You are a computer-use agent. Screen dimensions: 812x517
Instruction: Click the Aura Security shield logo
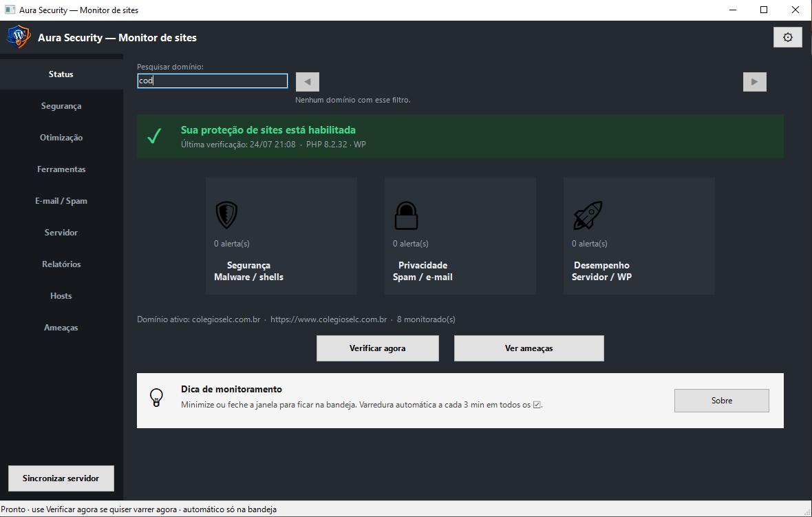coord(19,36)
